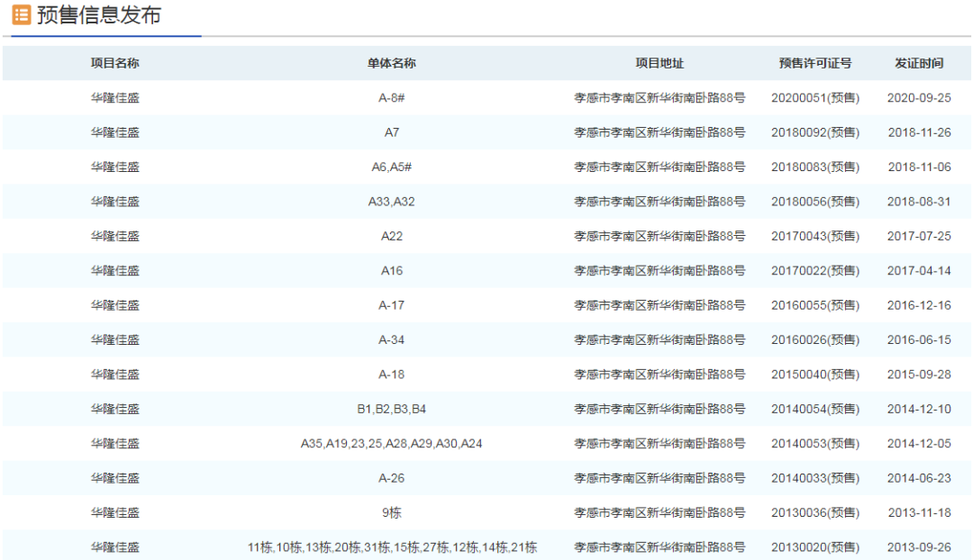
Task: Open permit number 20130020(预售)
Action: (x=814, y=546)
